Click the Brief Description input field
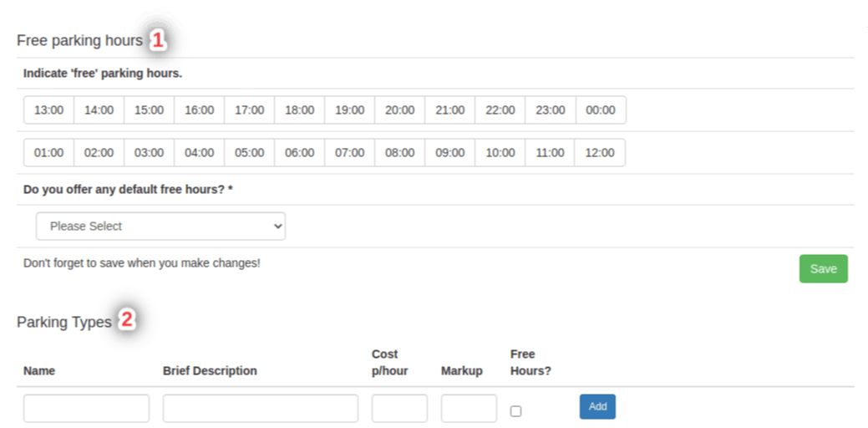The width and height of the screenshot is (868, 428). (260, 409)
